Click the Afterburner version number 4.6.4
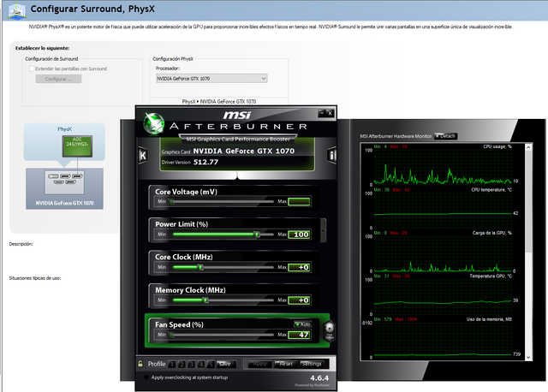548x392 pixels. coord(319,378)
